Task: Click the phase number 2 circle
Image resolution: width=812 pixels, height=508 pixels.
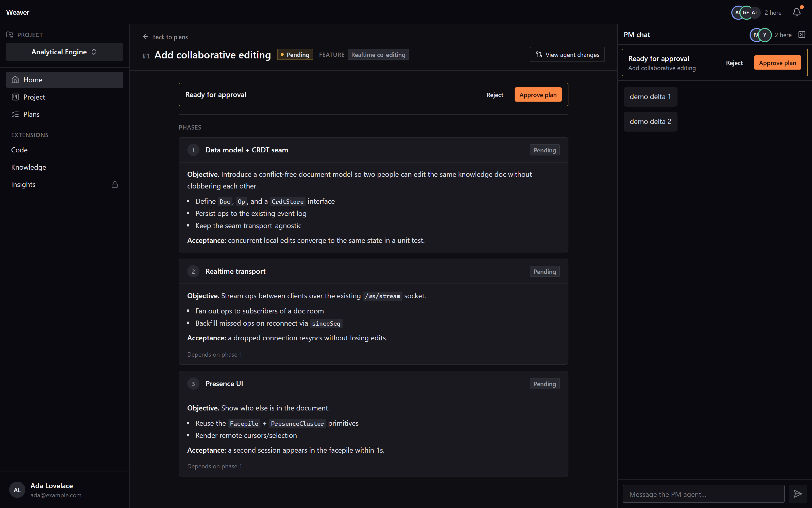Action: pyautogui.click(x=193, y=272)
